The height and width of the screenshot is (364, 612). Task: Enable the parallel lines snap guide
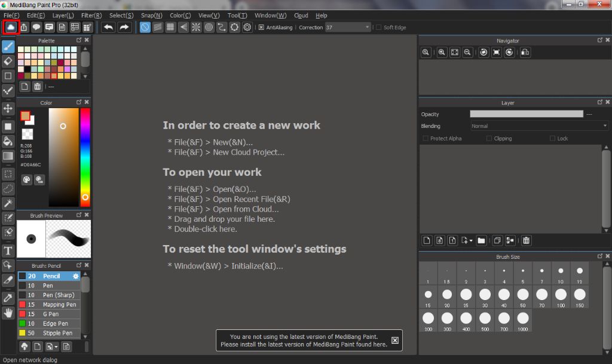pos(158,27)
